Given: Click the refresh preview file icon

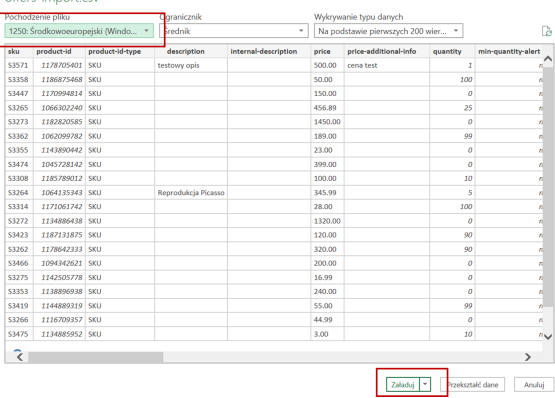Looking at the screenshot, I should 547,31.
